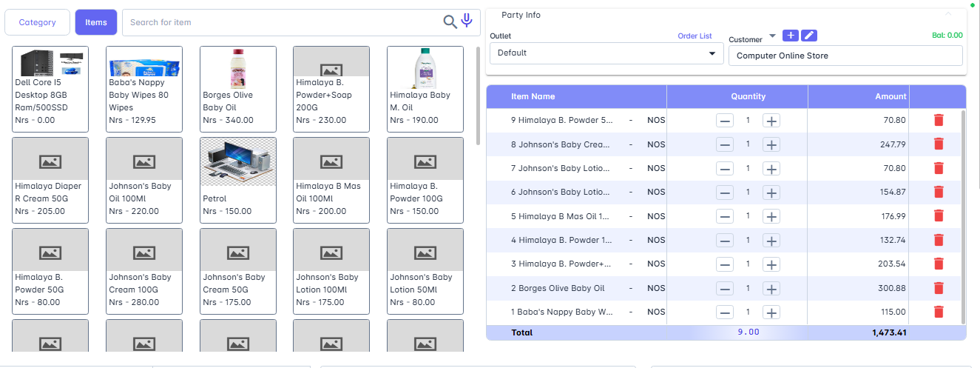This screenshot has height=368, width=980.
Task: Add the Petrol item card
Action: [238, 180]
